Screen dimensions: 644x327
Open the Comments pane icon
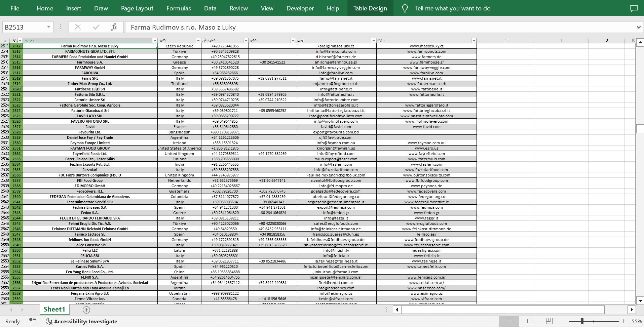(x=634, y=8)
